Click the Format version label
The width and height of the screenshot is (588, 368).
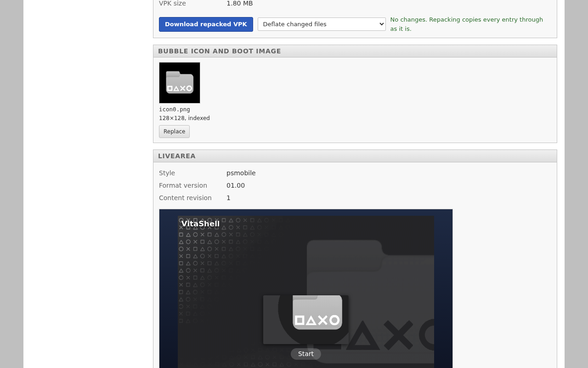(183, 185)
